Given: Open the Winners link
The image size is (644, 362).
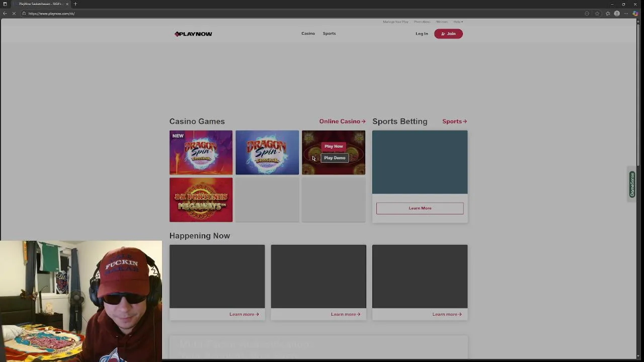Looking at the screenshot, I should (x=442, y=22).
